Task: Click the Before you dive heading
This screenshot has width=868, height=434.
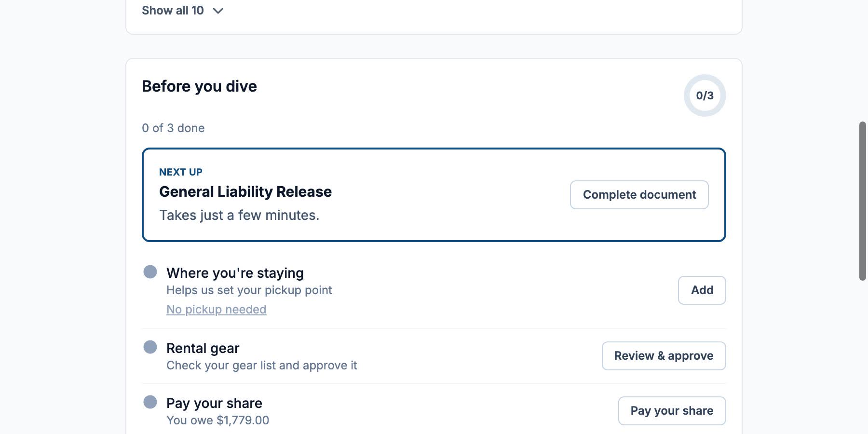Action: [200, 86]
